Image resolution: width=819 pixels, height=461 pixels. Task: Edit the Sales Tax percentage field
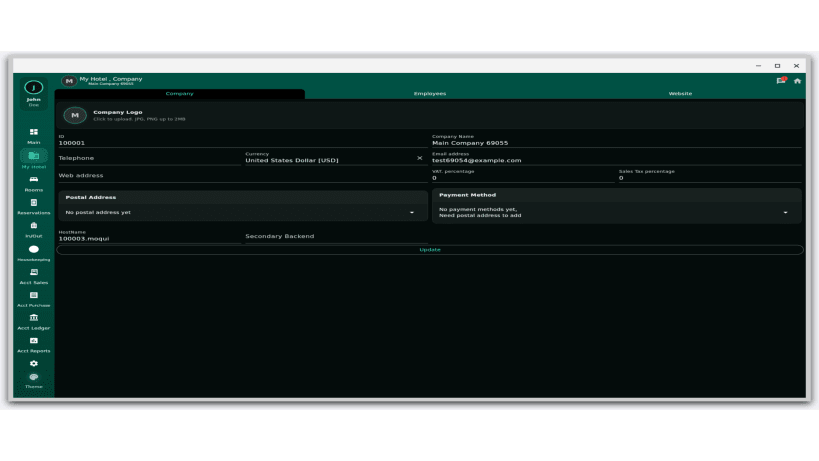[710, 175]
